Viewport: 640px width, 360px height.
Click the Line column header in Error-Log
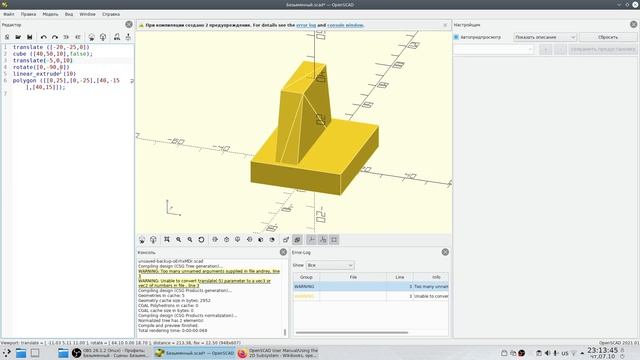point(400,277)
